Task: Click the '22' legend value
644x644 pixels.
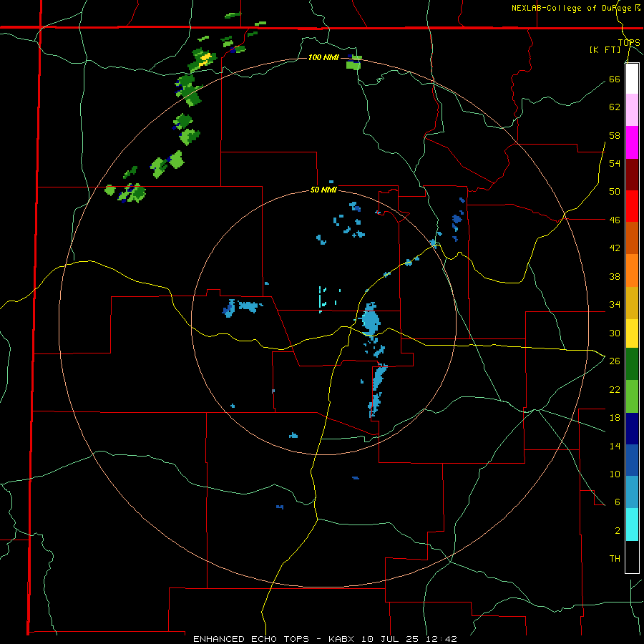Action: (x=615, y=389)
